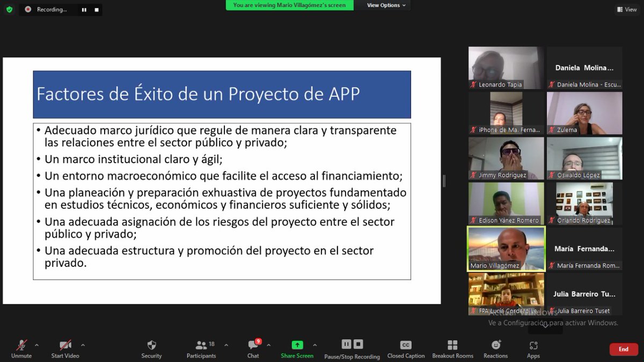
Task: Open the View layout button
Action: pos(627,9)
